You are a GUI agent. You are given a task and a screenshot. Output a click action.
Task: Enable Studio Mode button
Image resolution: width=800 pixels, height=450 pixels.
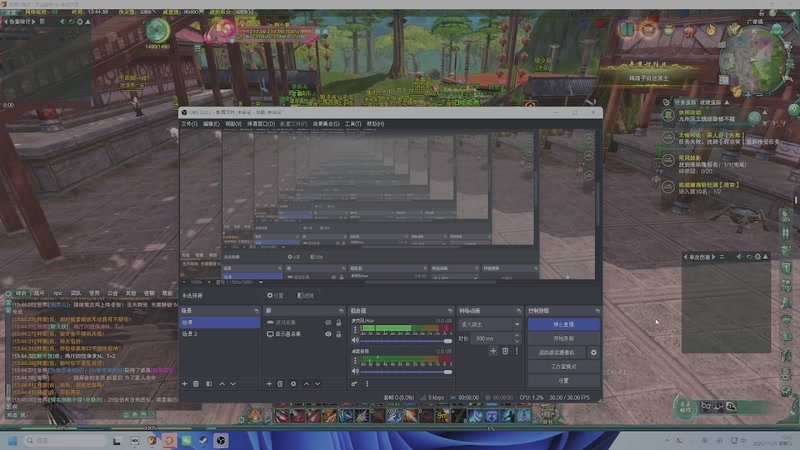563,367
